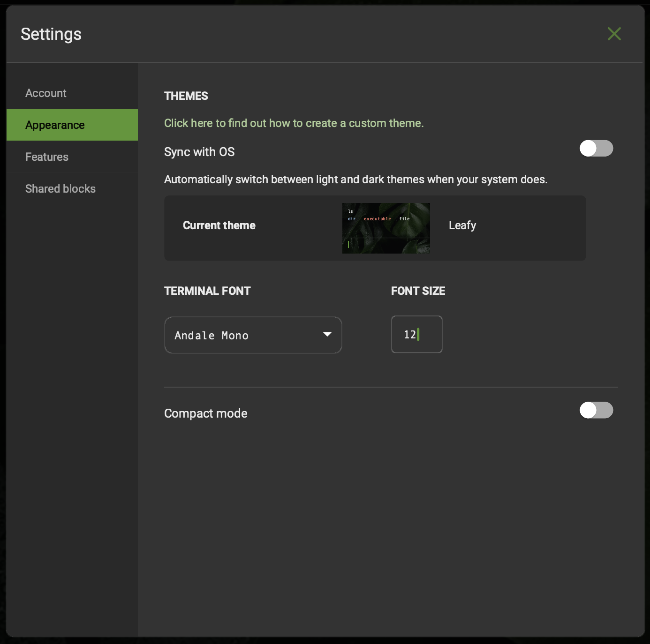Open the Andale Mono terminal font dropdown

[x=253, y=335]
